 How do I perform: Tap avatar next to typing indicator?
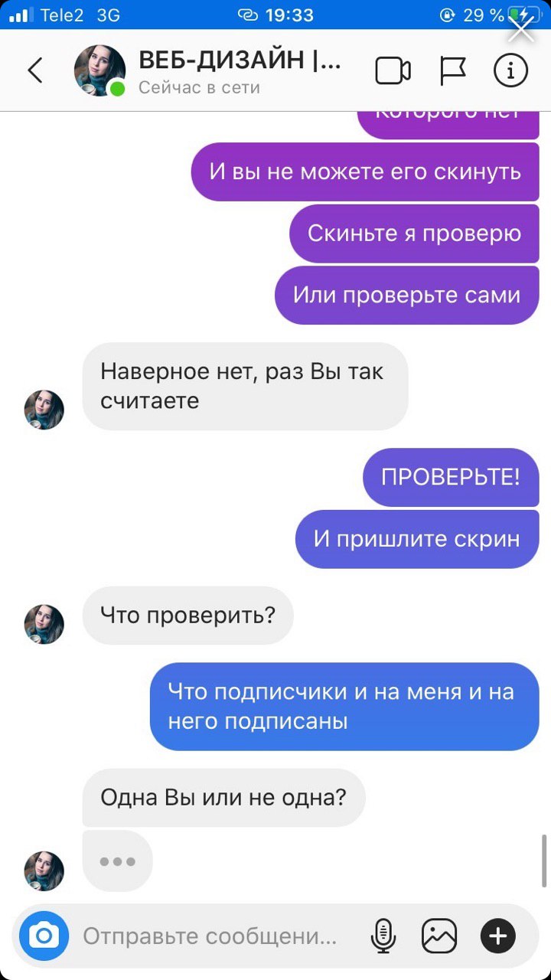click(44, 871)
